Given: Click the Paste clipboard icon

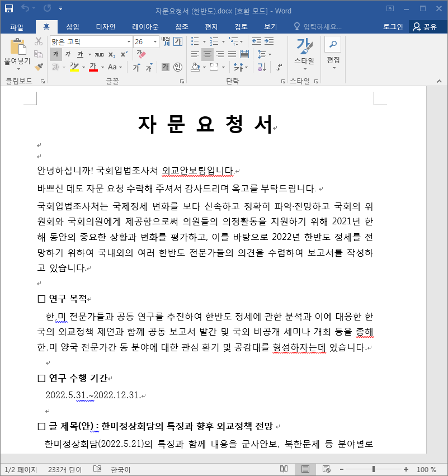Looking at the screenshot, I should pos(18,48).
